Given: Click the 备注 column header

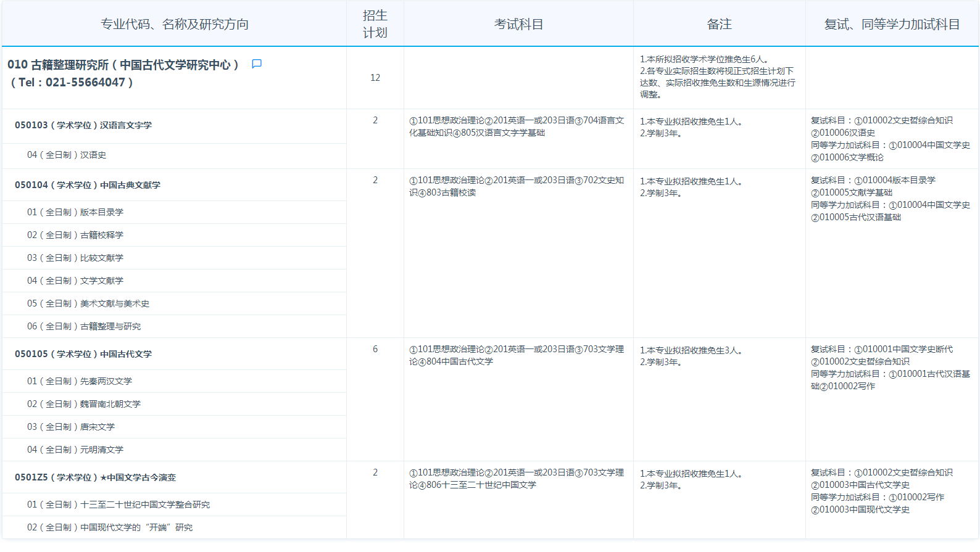Looking at the screenshot, I should pos(719,24).
